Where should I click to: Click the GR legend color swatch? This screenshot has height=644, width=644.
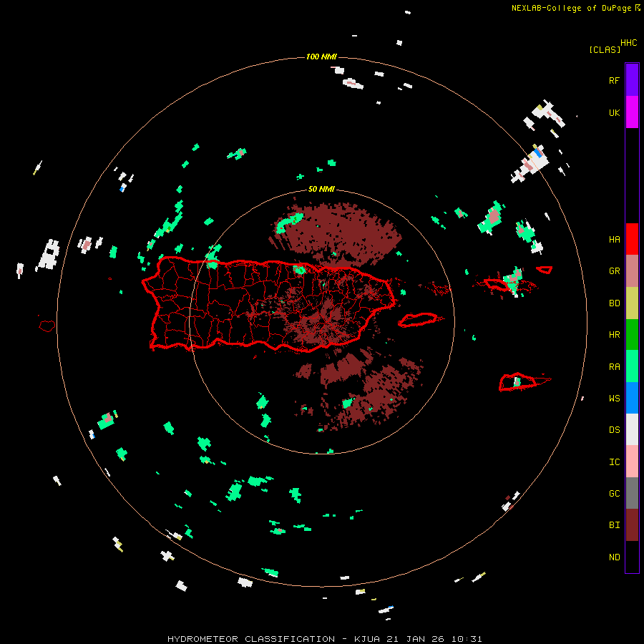click(x=632, y=271)
